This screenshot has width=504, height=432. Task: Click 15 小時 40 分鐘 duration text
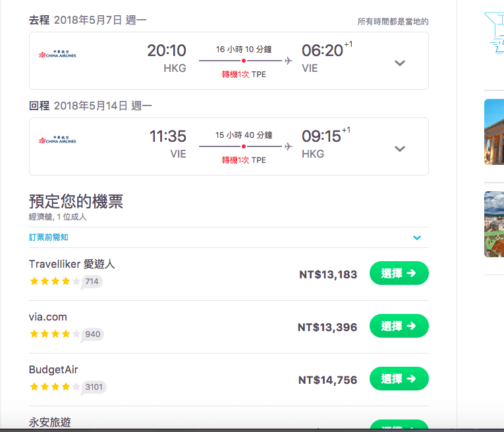click(244, 135)
